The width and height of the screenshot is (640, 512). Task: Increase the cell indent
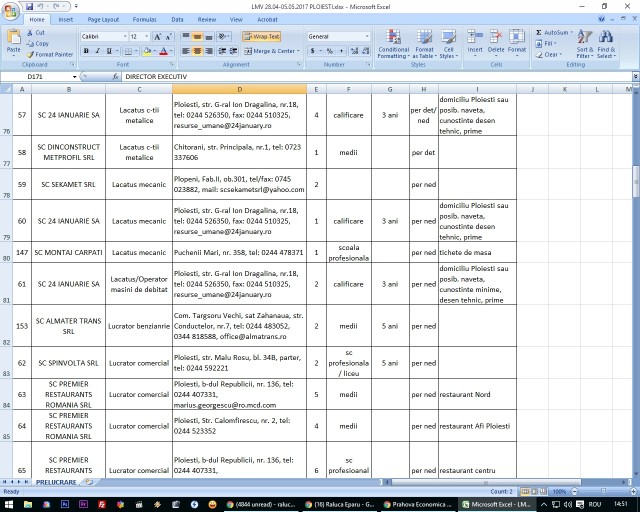[233, 51]
